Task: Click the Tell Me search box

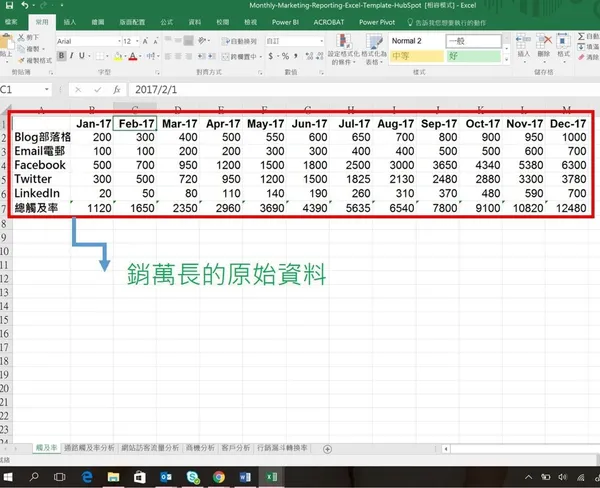Action: coord(447,23)
